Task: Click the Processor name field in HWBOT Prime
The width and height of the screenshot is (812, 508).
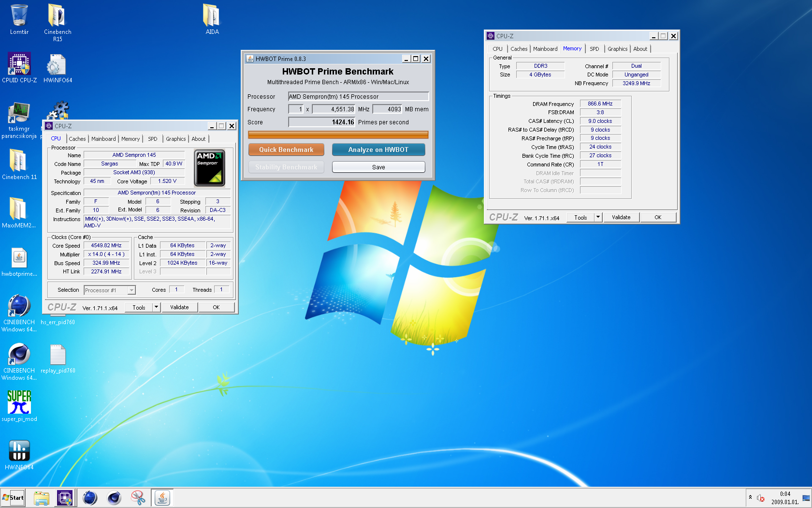Action: 358,96
